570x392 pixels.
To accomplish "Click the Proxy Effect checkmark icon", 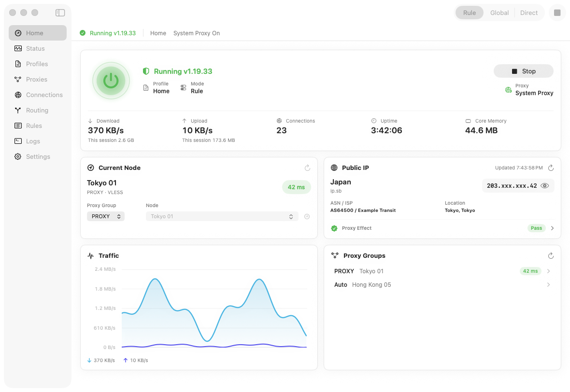I will [334, 228].
